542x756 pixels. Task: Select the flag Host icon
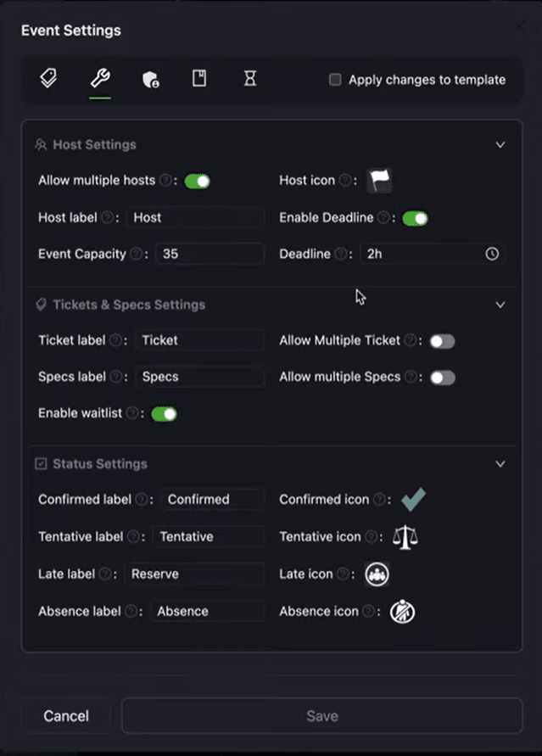pos(379,180)
